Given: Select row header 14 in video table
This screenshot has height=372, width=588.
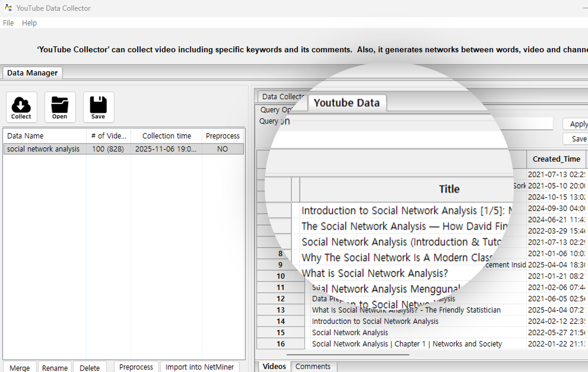Looking at the screenshot, I should [x=281, y=321].
